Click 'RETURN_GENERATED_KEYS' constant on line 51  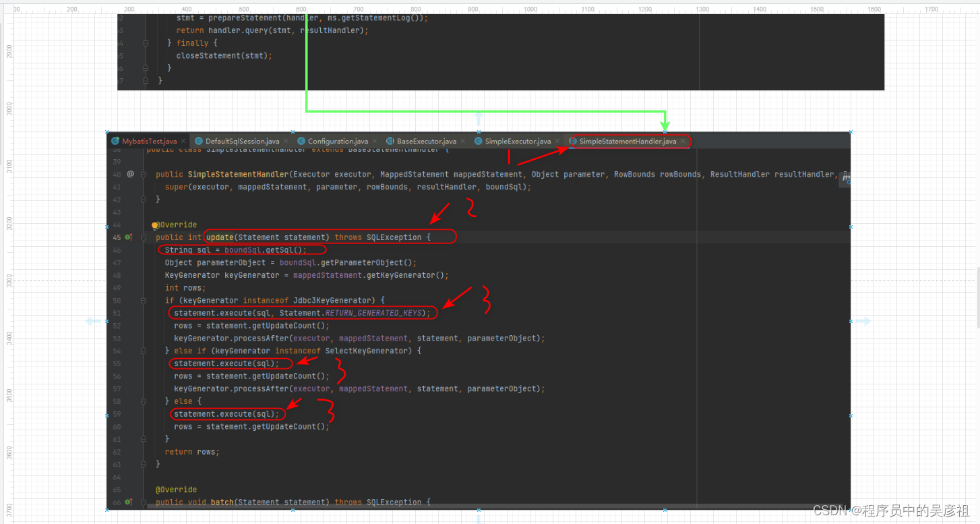pyautogui.click(x=373, y=313)
